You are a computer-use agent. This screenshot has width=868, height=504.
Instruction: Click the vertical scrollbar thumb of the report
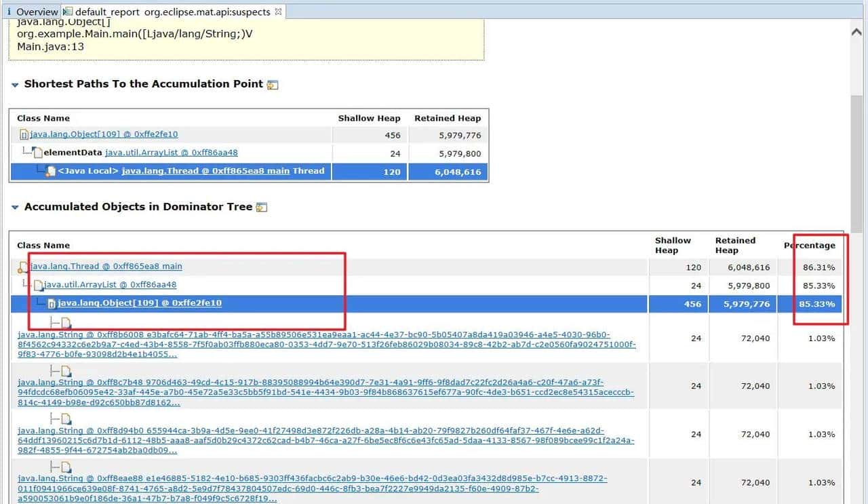(856, 163)
